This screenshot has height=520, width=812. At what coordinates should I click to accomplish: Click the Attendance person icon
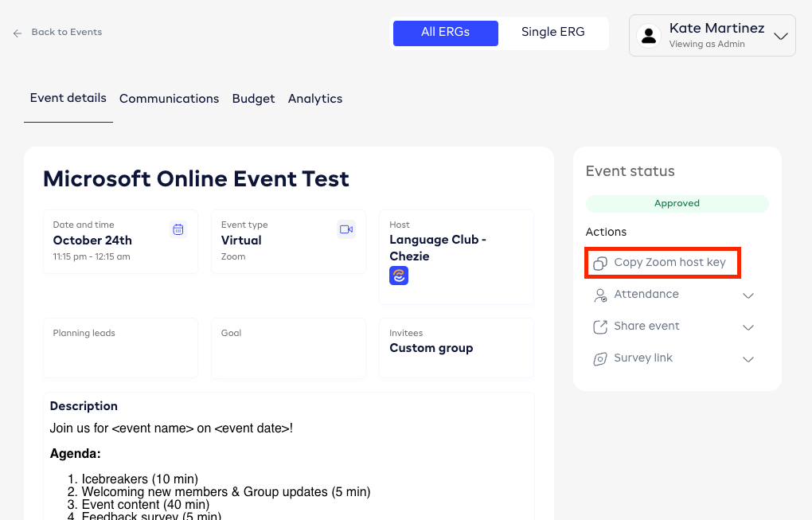[x=600, y=295]
